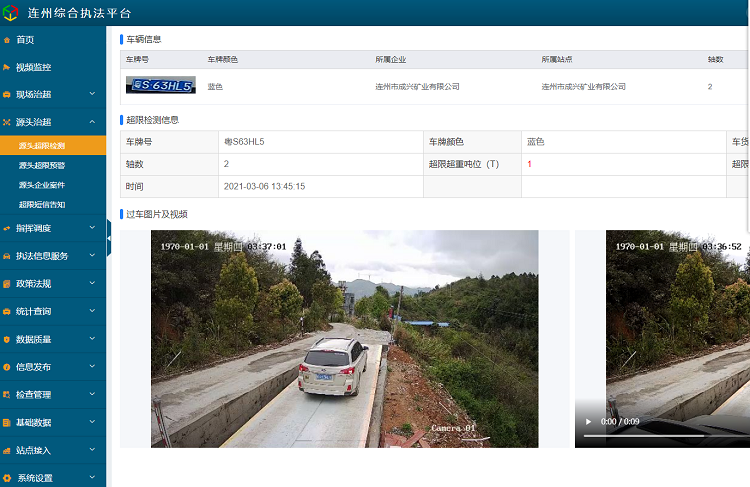Open 超限短信告知 submenu item
The image size is (750, 487).
click(42, 205)
